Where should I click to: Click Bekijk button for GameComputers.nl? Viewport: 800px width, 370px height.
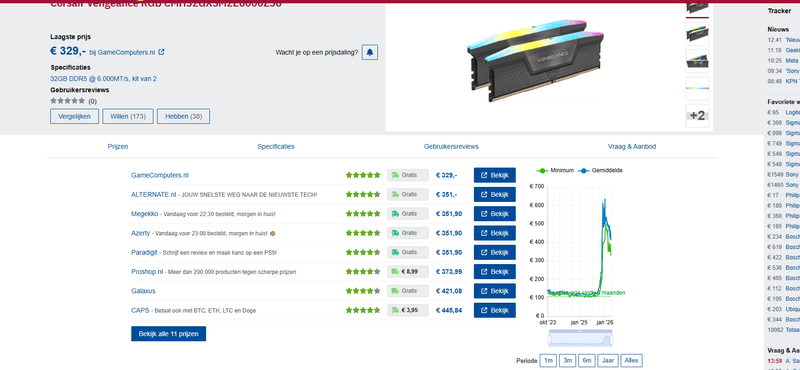pyautogui.click(x=494, y=175)
